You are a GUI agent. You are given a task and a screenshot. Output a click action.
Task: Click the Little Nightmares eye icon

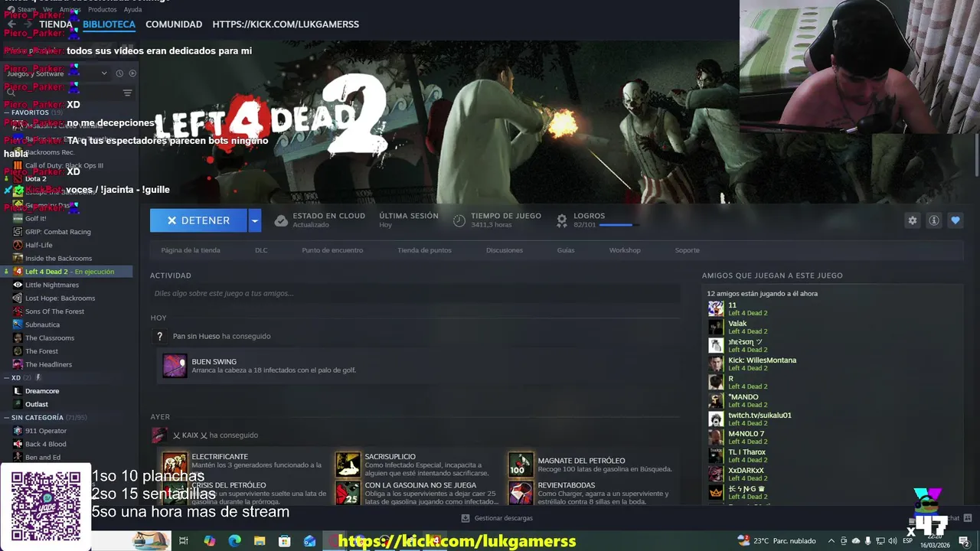click(x=18, y=285)
